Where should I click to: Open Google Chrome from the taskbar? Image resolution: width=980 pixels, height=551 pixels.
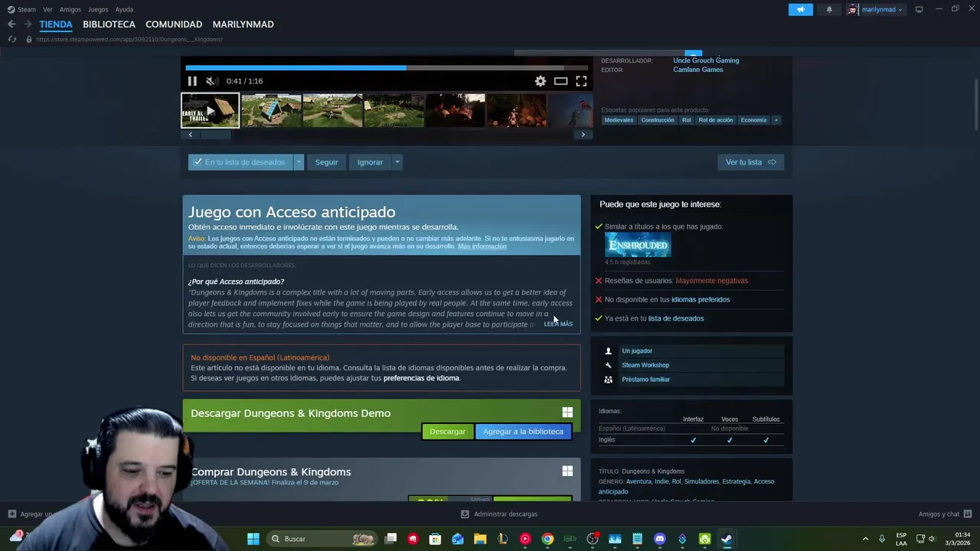(x=547, y=539)
